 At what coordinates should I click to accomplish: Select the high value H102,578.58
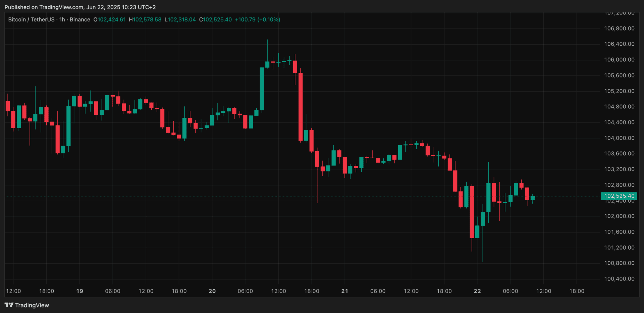click(x=145, y=19)
